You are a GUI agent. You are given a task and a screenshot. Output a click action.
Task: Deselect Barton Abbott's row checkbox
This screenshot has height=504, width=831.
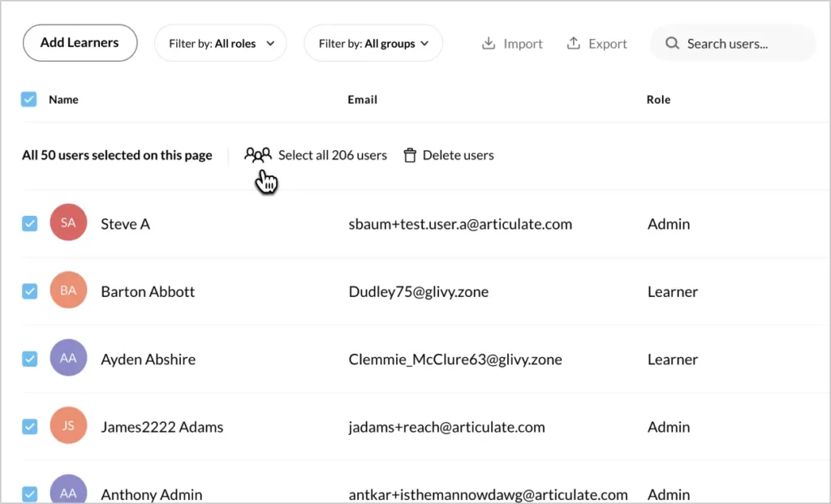(29, 291)
